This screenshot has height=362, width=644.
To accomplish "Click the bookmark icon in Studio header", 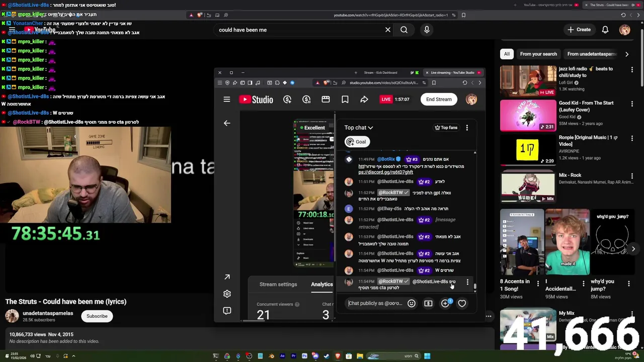I will [345, 100].
